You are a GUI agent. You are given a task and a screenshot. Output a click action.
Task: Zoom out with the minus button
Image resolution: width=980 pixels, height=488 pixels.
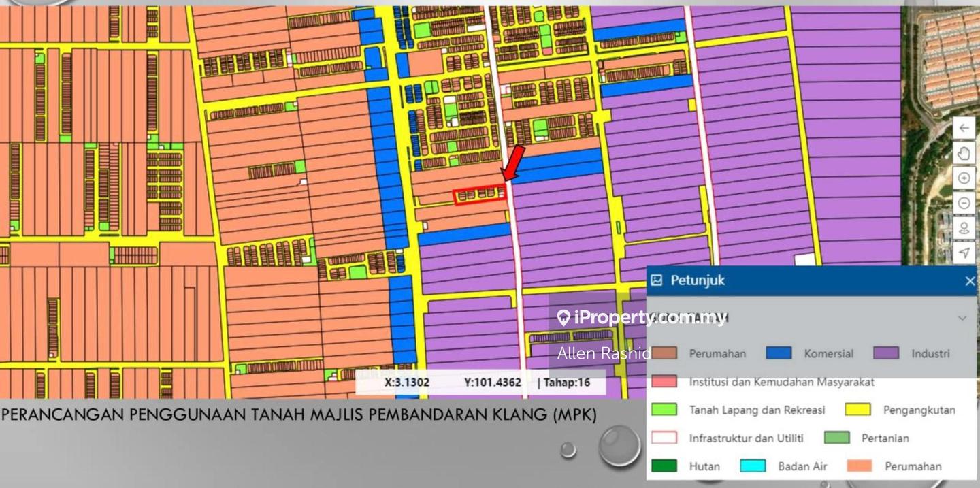[964, 203]
